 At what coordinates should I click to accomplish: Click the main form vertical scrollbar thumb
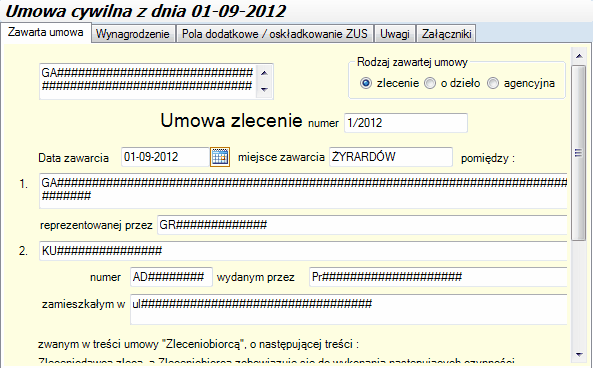pos(579,152)
